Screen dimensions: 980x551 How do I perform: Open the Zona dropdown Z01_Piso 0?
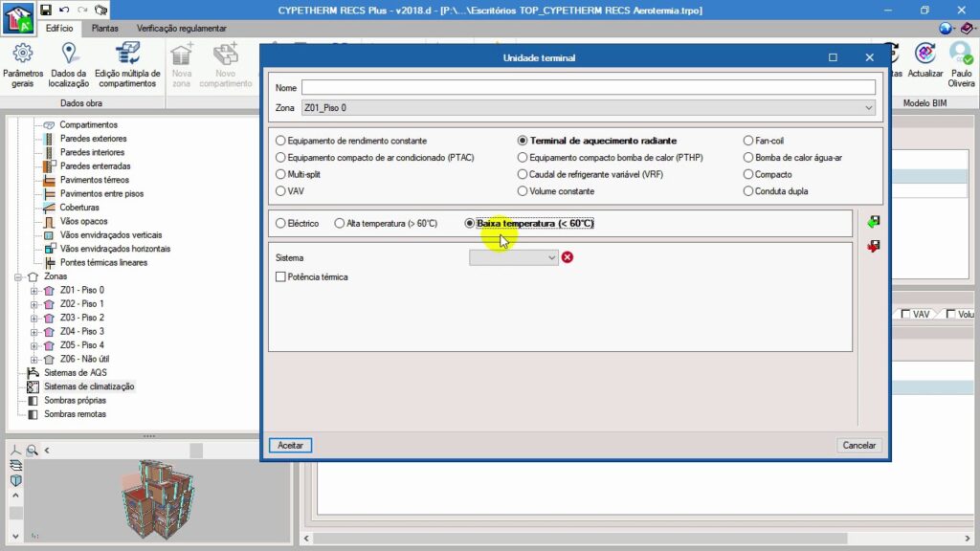588,108
